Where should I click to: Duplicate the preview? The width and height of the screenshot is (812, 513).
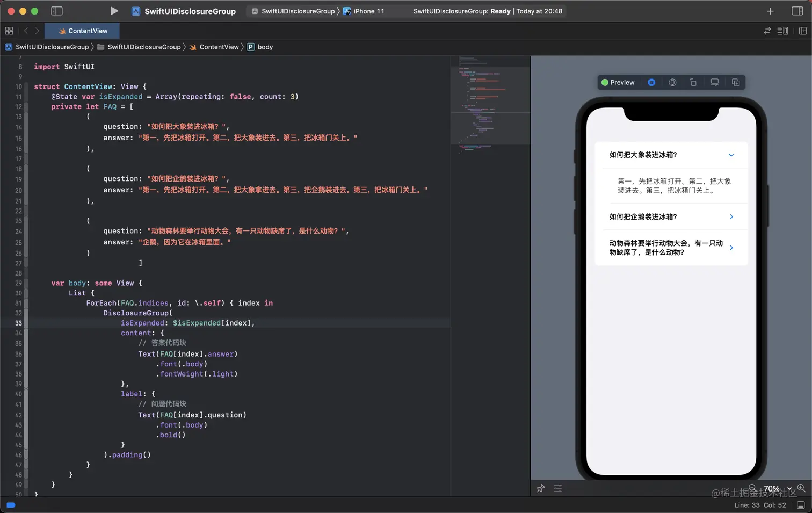tap(736, 82)
